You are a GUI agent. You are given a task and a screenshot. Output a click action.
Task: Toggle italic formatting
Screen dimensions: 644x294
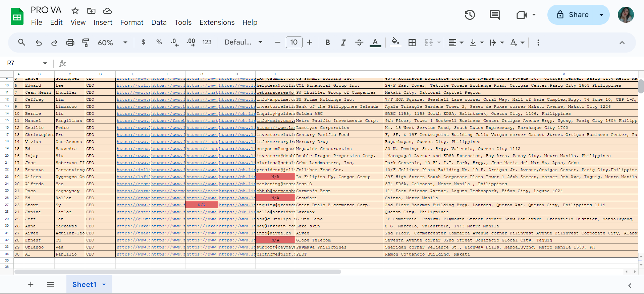coord(343,43)
